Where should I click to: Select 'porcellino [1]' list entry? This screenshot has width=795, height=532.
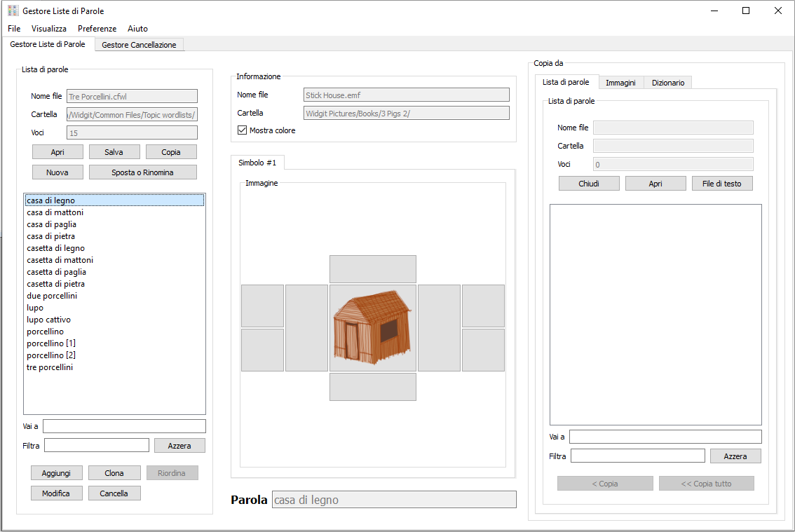[x=114, y=343]
